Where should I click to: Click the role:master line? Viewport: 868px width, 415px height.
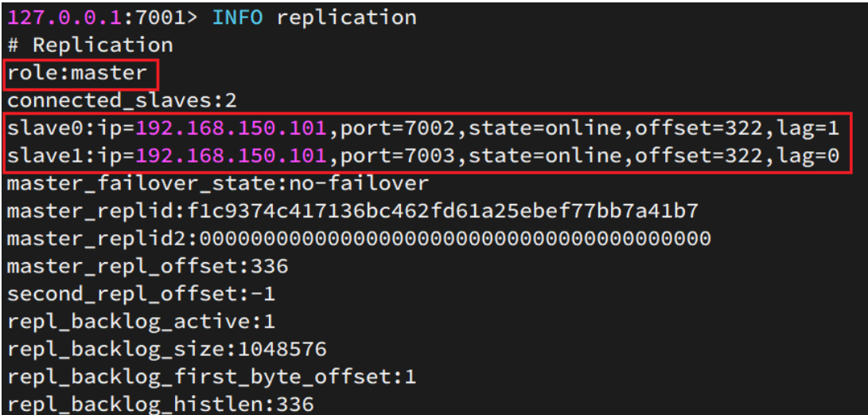point(77,72)
